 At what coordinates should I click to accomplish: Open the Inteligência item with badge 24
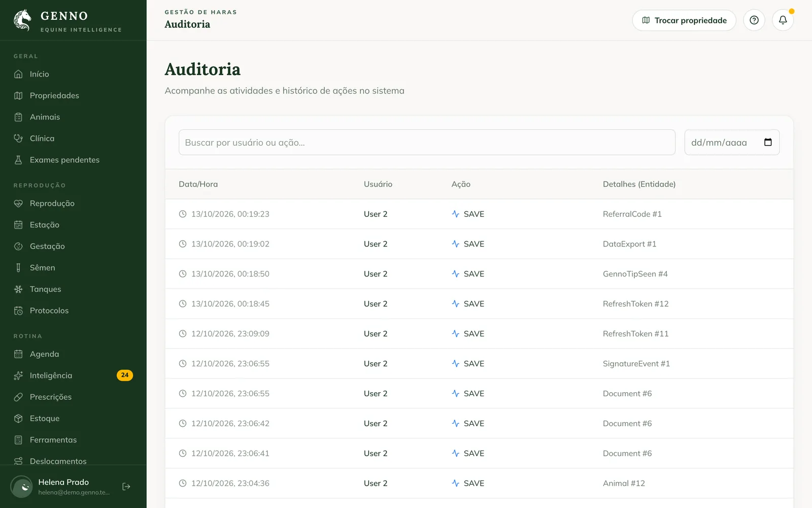coord(73,375)
